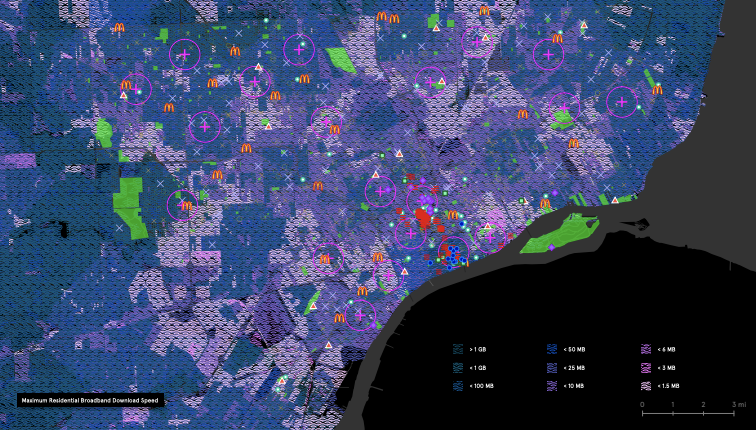The height and width of the screenshot is (430, 756).
Task: Select the '< 50 MB' legend swatch
Action: tap(552, 349)
